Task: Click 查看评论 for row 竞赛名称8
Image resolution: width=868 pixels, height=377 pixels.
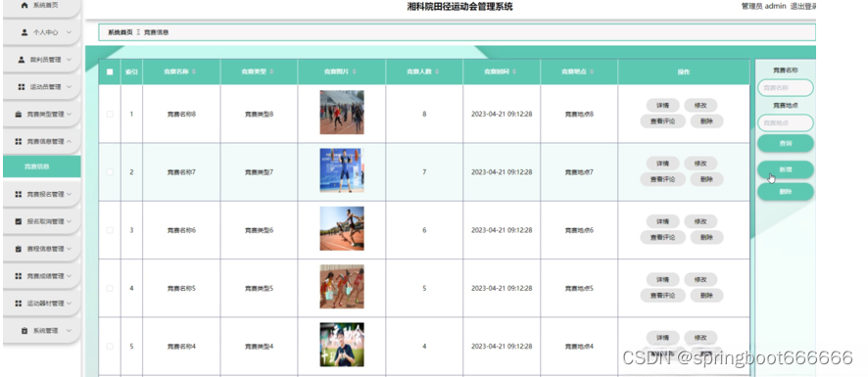Action: point(662,121)
